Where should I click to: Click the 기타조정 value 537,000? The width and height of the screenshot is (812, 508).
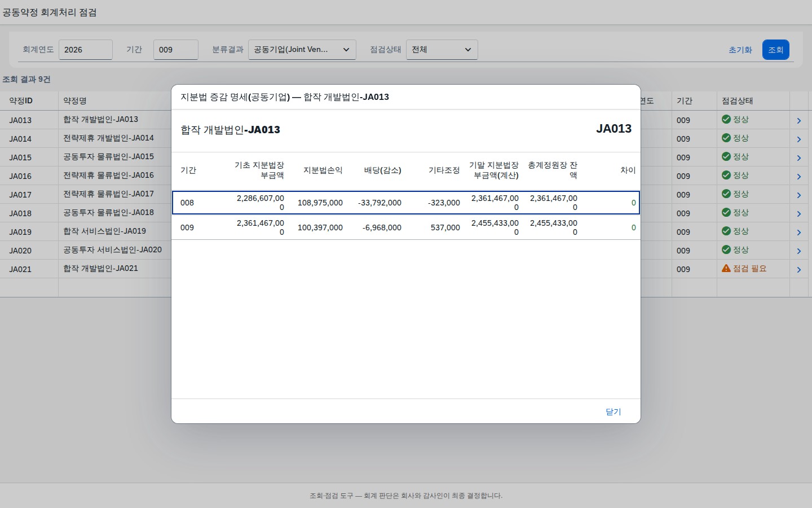(x=445, y=227)
